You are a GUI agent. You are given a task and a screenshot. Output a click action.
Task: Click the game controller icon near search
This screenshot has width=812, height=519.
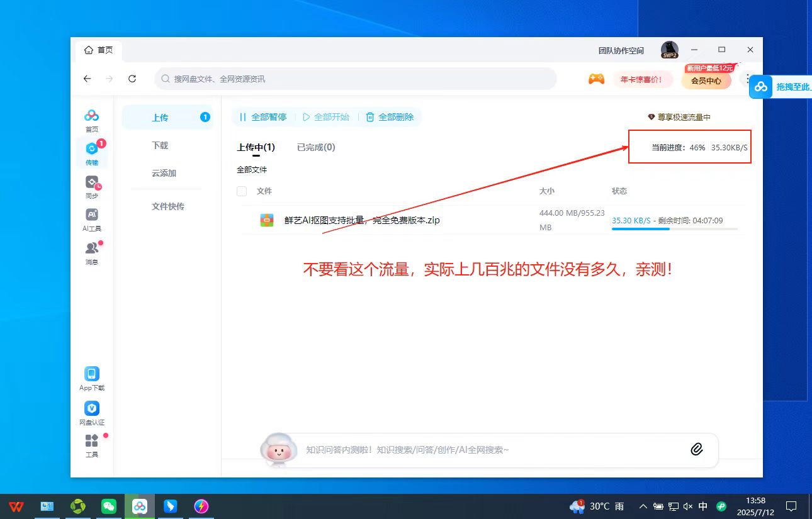pyautogui.click(x=596, y=79)
